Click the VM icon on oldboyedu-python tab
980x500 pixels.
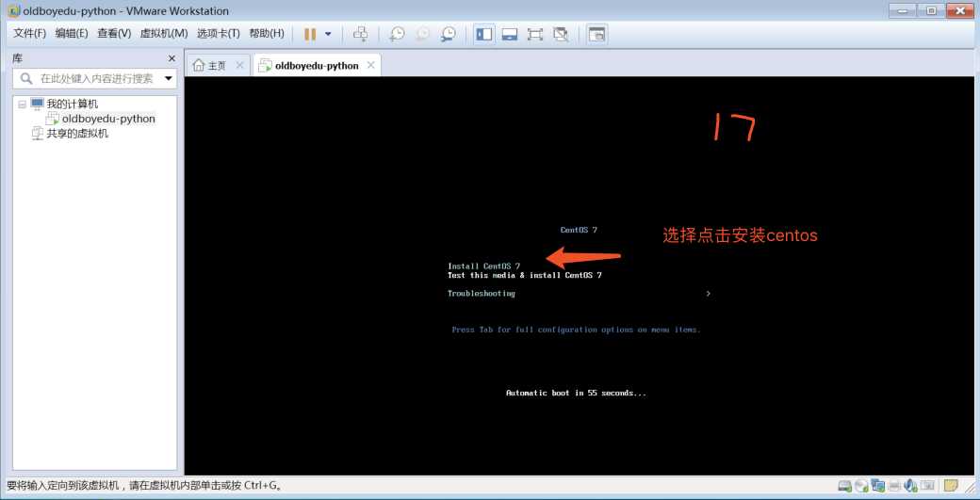pos(266,66)
